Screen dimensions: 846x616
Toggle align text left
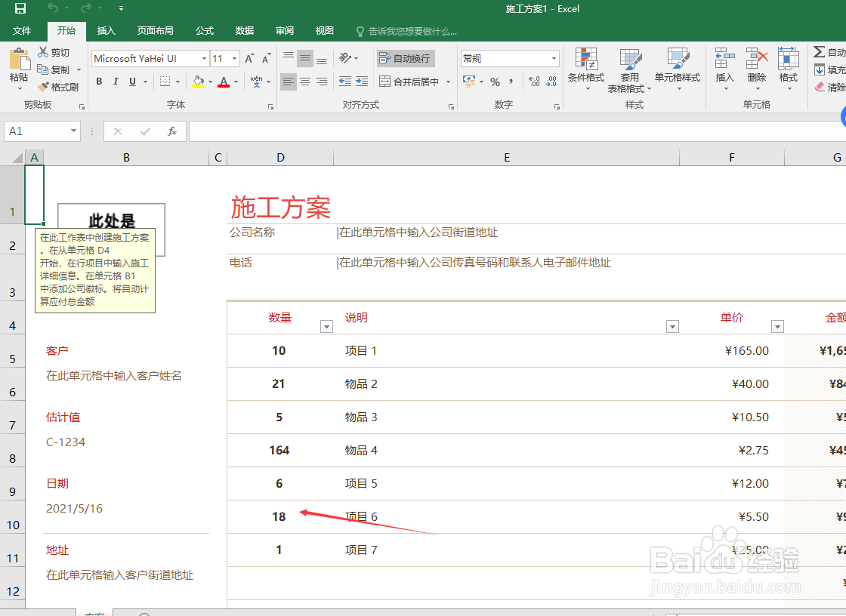click(289, 82)
